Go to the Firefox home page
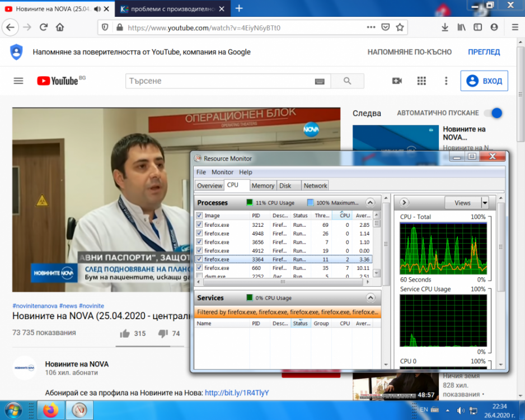 pos(60,27)
